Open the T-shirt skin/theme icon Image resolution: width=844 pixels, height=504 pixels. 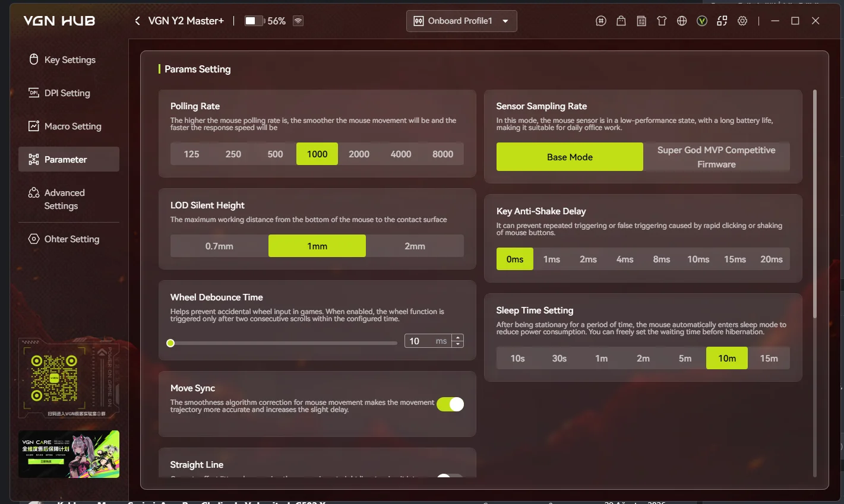point(662,21)
